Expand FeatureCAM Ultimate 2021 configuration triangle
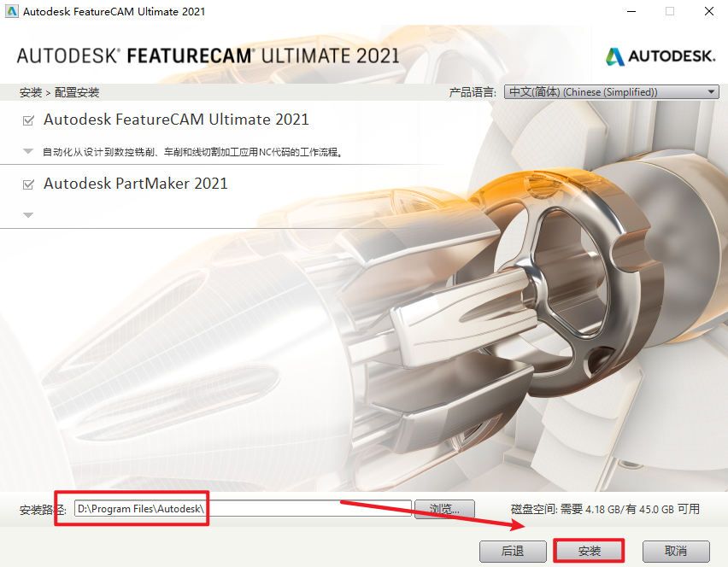Screen dimensions: 728x567 click(28, 151)
